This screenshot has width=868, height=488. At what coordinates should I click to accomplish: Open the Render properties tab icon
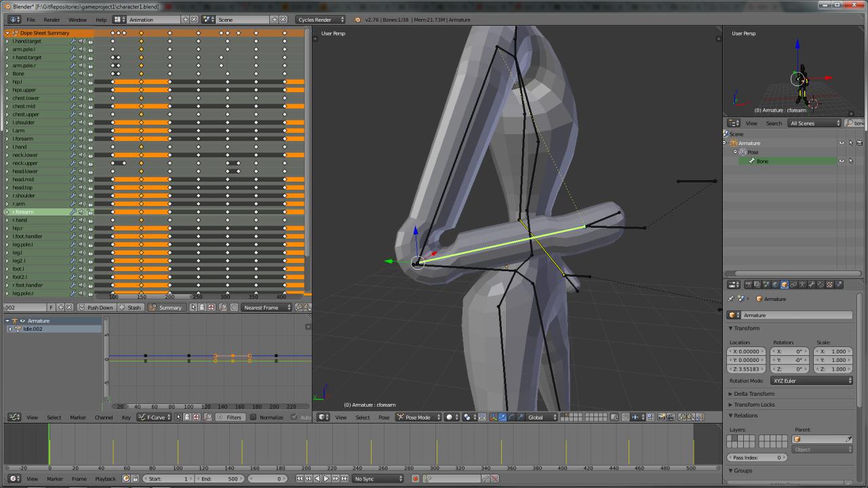pyautogui.click(x=749, y=285)
